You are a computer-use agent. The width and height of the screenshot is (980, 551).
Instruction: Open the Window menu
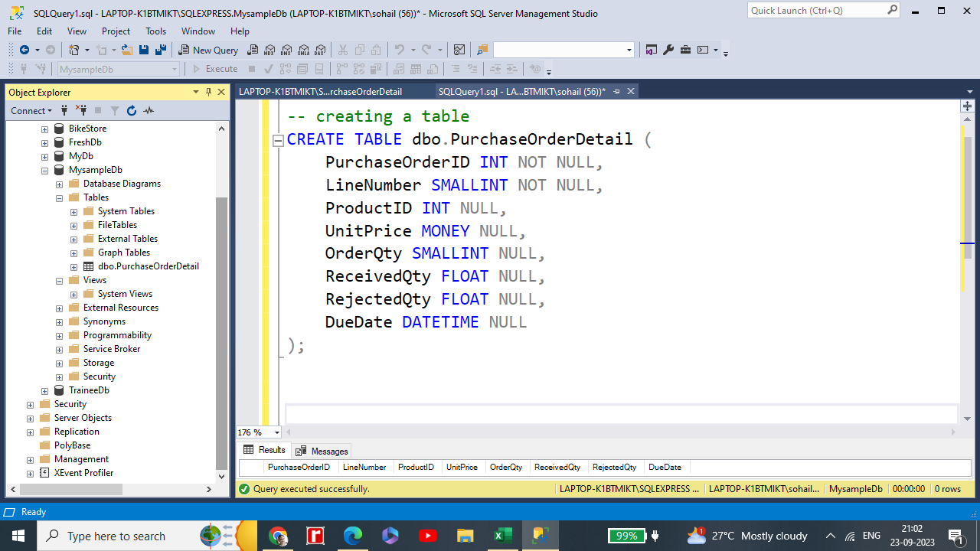click(x=198, y=31)
